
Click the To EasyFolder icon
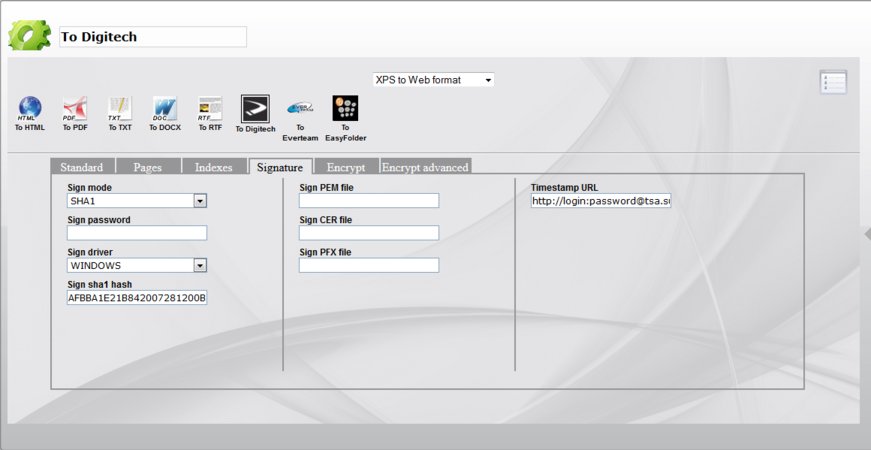[345, 109]
